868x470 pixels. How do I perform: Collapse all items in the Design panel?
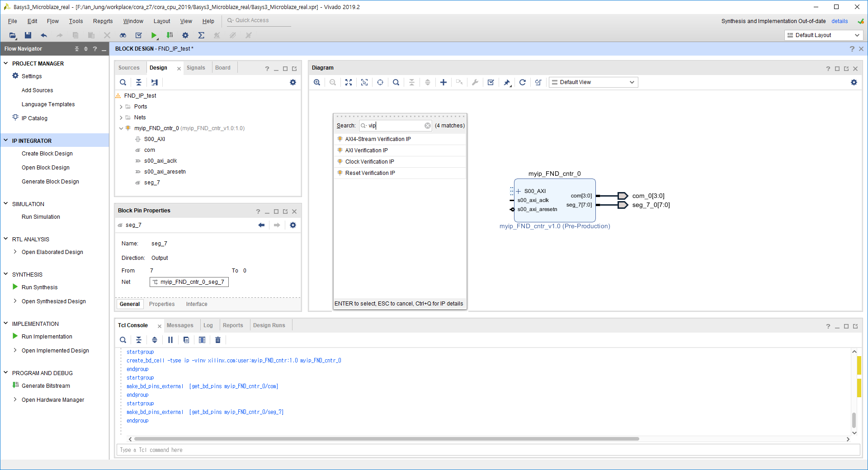coord(139,82)
